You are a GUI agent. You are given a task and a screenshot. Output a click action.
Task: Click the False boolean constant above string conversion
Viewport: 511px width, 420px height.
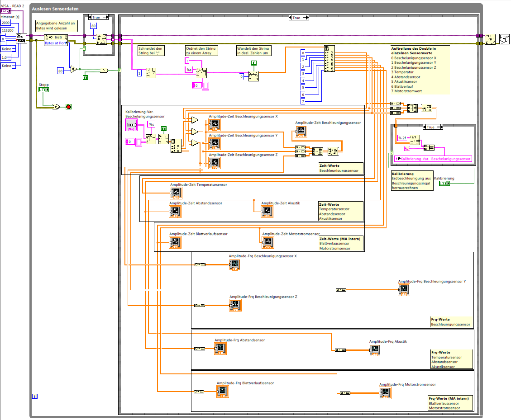254,63
